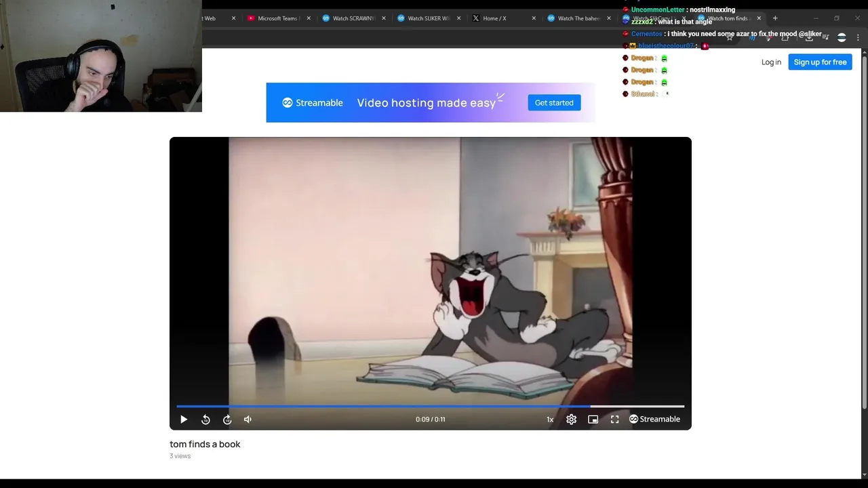Click the 0:09 / 0:11 time display
This screenshot has height=488, width=868.
431,420
